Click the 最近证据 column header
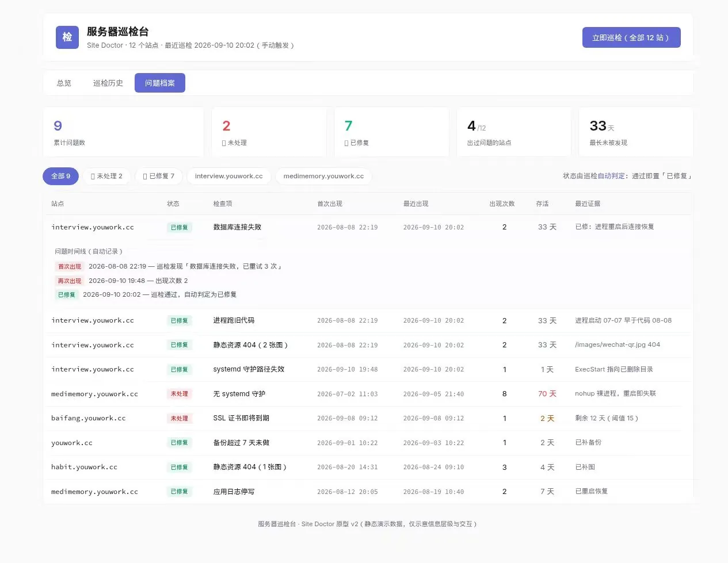 (588, 204)
